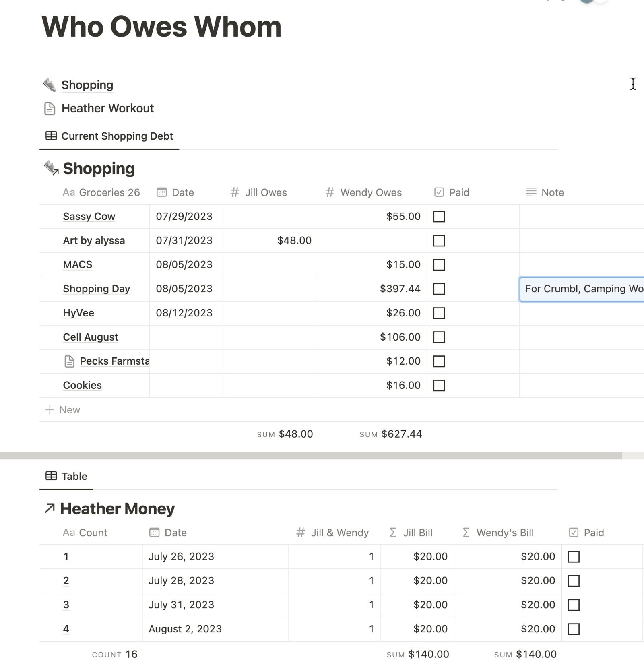This screenshot has height=665, width=644.
Task: Open the Wendy's Bill column header menu
Action: click(x=504, y=533)
